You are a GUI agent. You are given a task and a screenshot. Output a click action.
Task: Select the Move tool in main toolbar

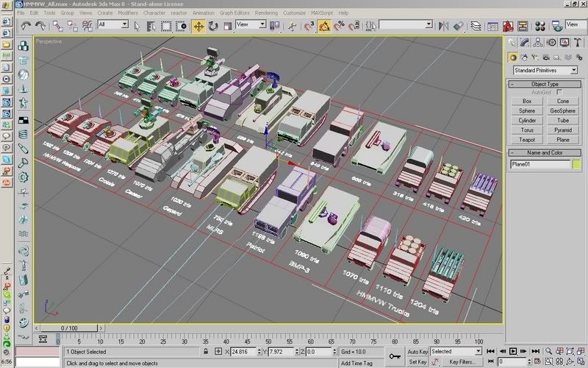[x=198, y=25]
